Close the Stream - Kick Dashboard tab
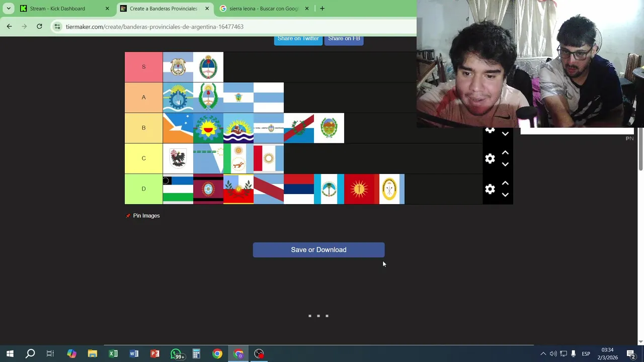This screenshot has width=644, height=362. (107, 9)
